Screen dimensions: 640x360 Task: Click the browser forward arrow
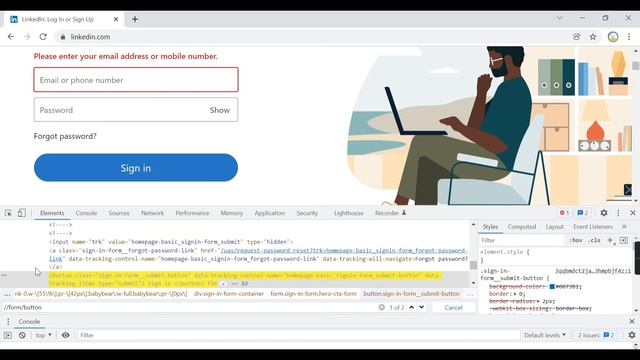27,37
